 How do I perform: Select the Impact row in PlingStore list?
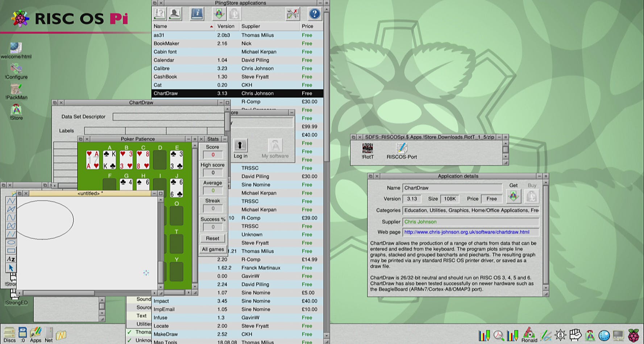coord(237,301)
